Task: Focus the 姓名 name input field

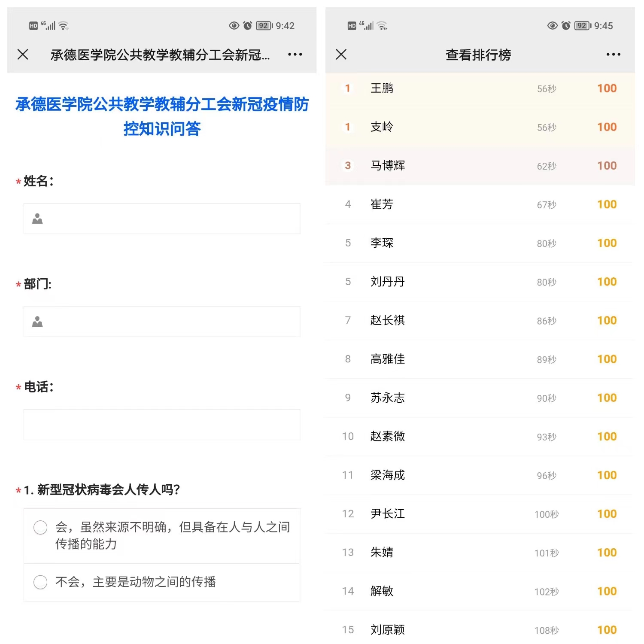Action: click(x=172, y=219)
